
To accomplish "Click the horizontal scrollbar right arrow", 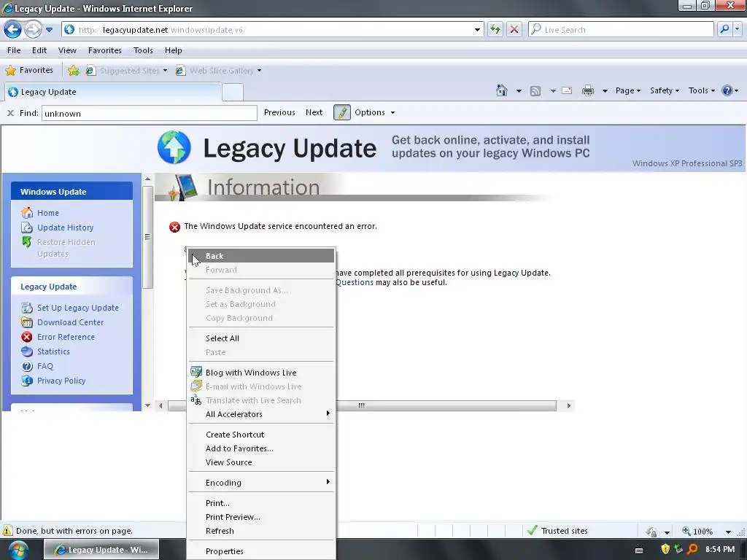I will pyautogui.click(x=568, y=405).
